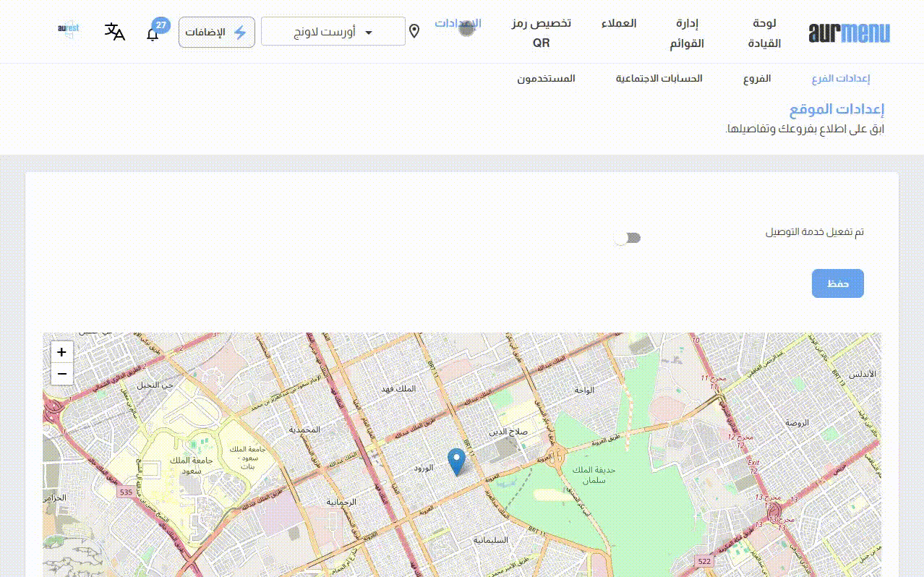The width and height of the screenshot is (924, 577).
Task: Go to the العملاء customers page
Action: [618, 23]
